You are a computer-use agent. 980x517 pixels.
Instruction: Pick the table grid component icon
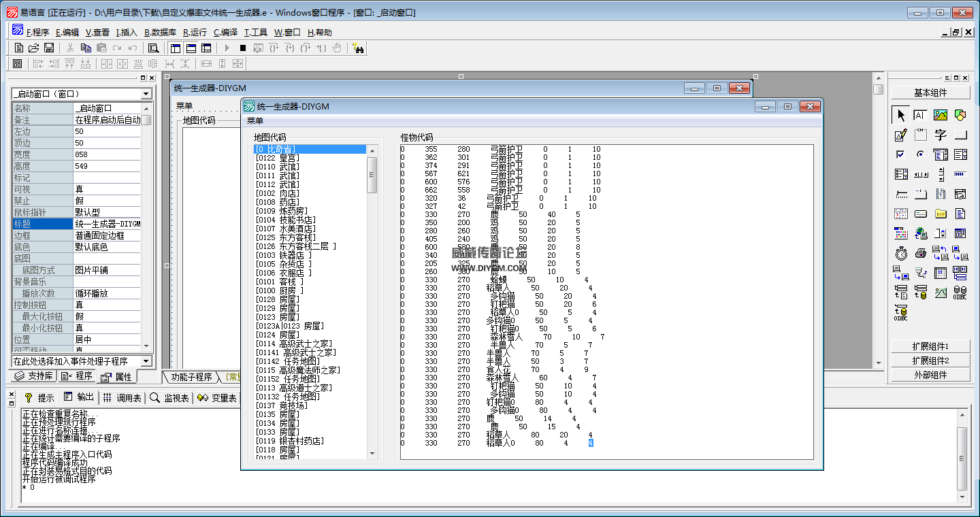point(941,273)
